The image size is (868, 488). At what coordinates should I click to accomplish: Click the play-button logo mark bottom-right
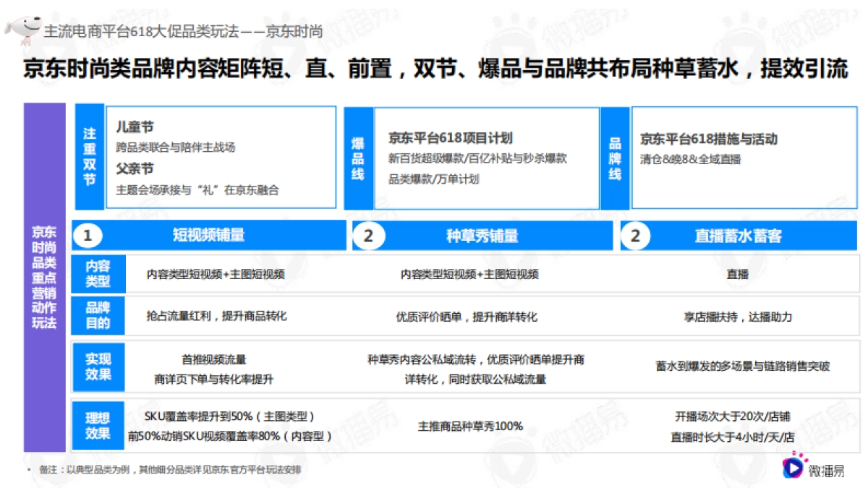[791, 469]
